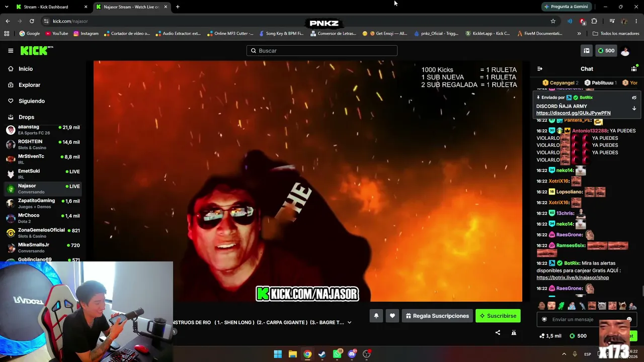This screenshot has height=362, width=644.
Task: Open the FiveM Documentation bookmark
Action: click(x=539, y=34)
